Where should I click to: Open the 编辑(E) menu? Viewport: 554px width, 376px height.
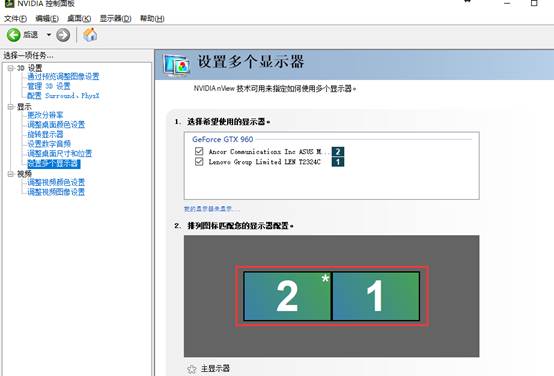pyautogui.click(x=47, y=18)
